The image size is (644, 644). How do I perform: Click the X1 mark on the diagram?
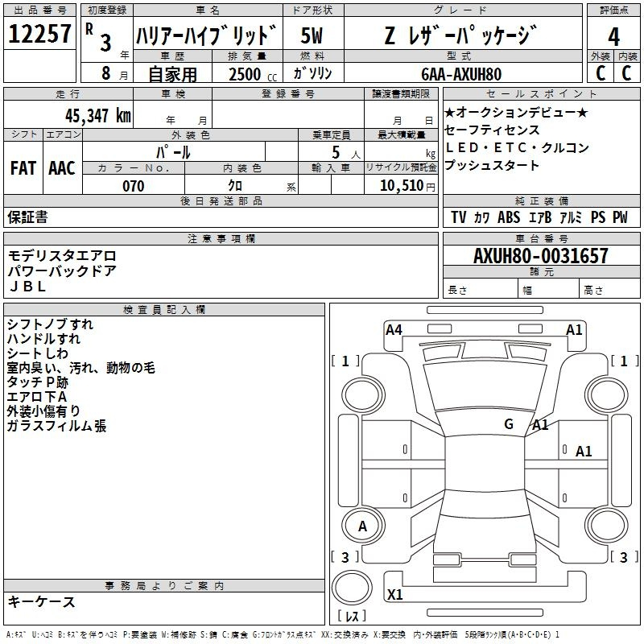395,595
